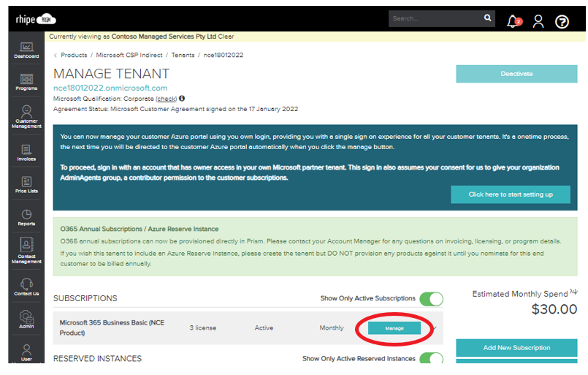Click 'O365 Annual Subscriptions / Azure Reserve Instance' heading

pyautogui.click(x=139, y=229)
